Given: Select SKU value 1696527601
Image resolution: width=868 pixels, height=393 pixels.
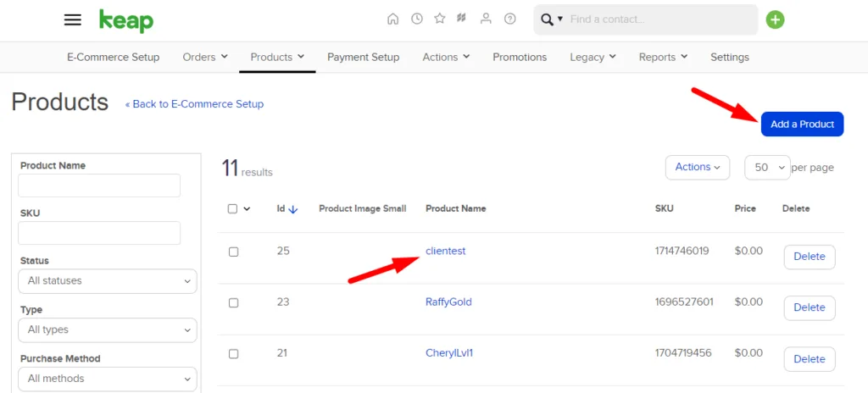Looking at the screenshot, I should click(x=684, y=302).
